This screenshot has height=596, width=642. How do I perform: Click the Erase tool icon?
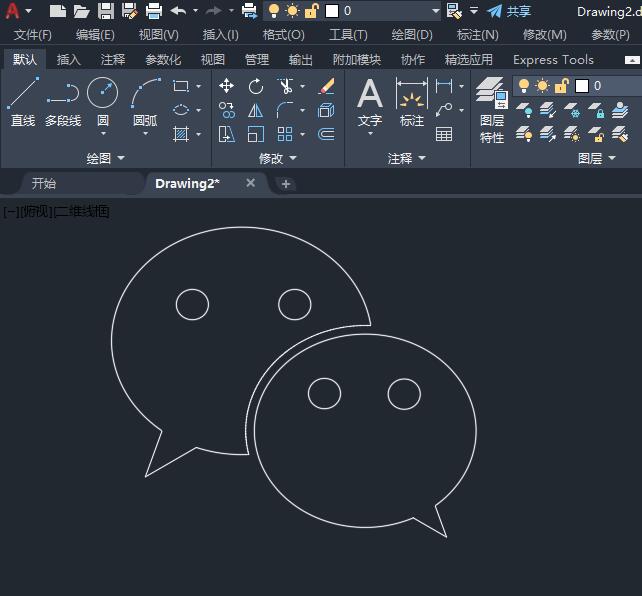(x=326, y=86)
